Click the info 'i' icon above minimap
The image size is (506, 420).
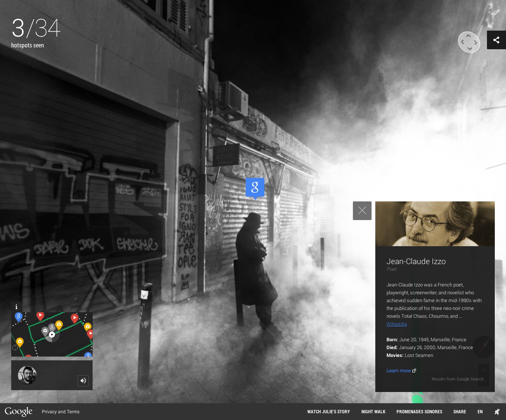(x=16, y=307)
